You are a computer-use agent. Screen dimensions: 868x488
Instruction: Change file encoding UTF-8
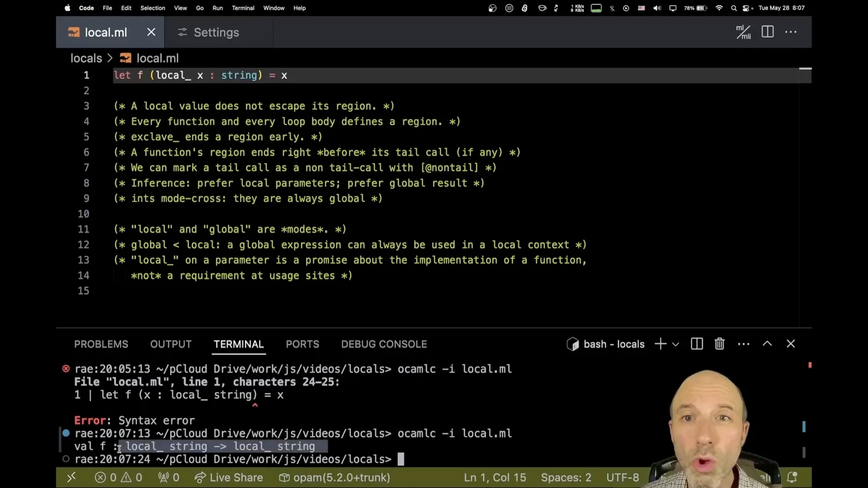623,478
